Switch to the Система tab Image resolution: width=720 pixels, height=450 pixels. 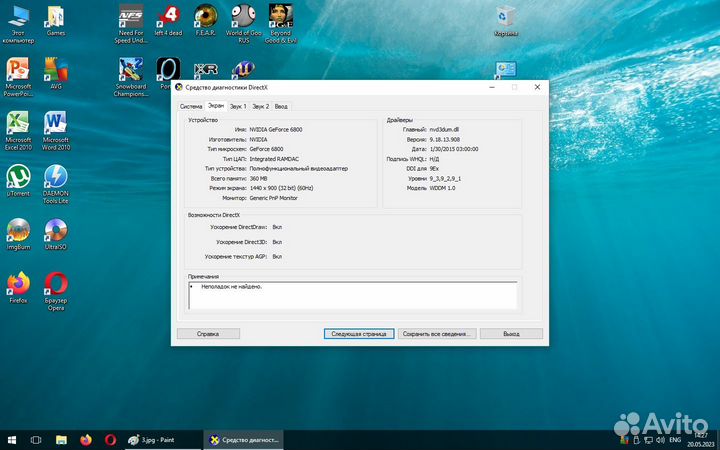click(191, 105)
